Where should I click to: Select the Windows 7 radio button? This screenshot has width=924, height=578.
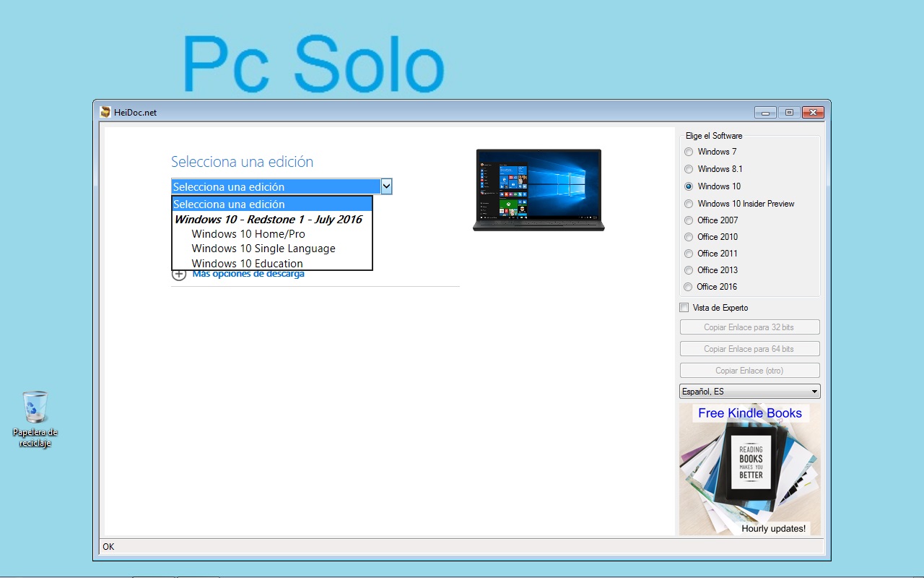(x=688, y=152)
